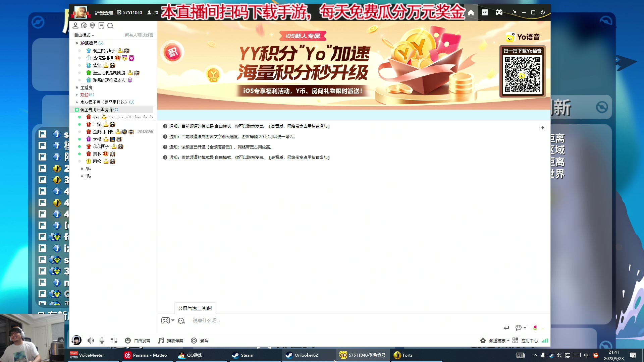This screenshot has height=362, width=644.
Task: Select user 重生之我是胡凯旋
Action: click(109, 73)
